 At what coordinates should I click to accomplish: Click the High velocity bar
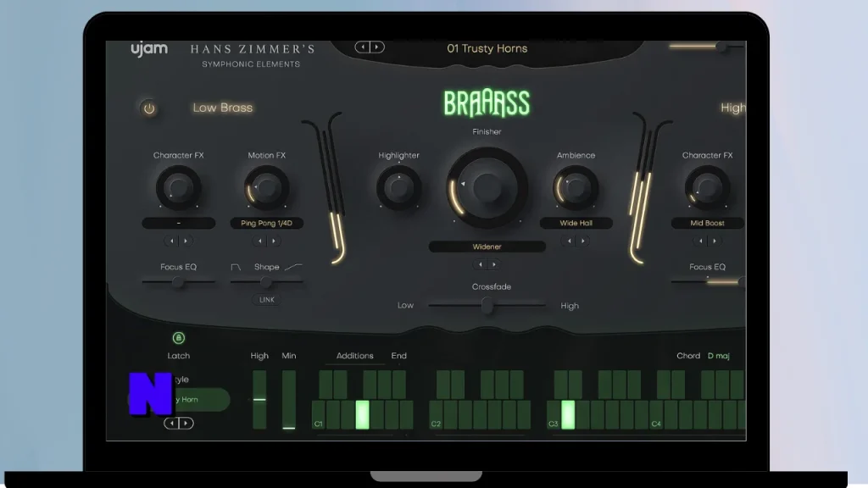click(259, 400)
